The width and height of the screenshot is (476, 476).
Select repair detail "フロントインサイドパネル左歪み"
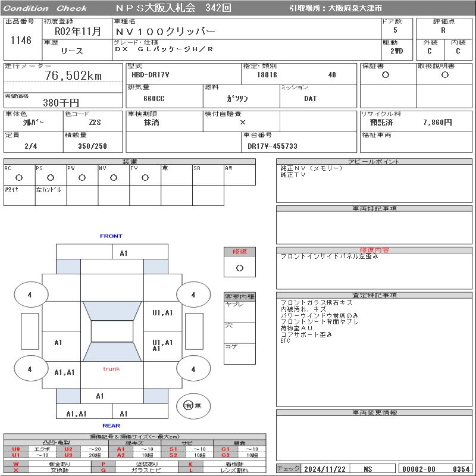(x=329, y=256)
